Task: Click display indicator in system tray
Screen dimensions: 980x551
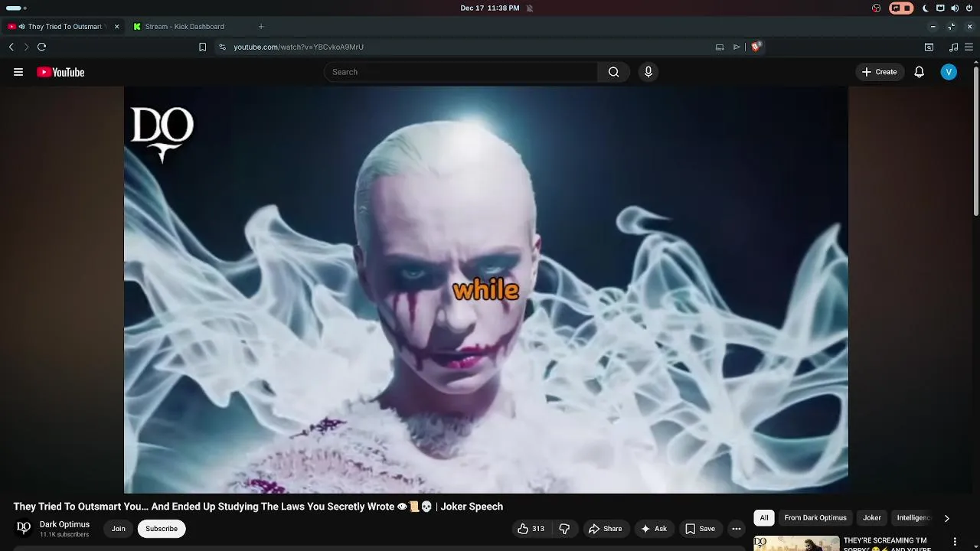Action: (940, 8)
